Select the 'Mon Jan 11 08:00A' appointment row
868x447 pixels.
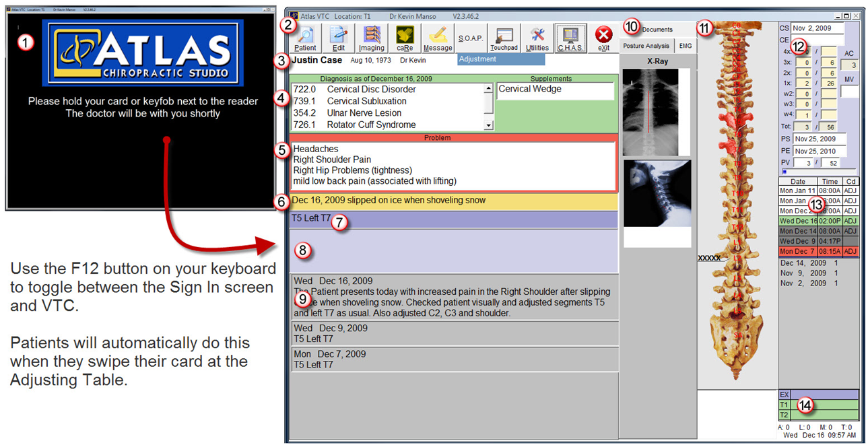point(818,191)
